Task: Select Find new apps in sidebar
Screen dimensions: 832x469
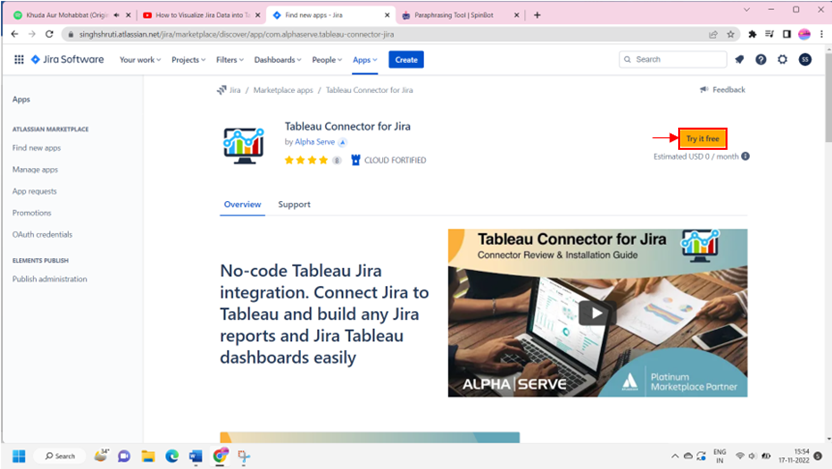Action: point(37,148)
